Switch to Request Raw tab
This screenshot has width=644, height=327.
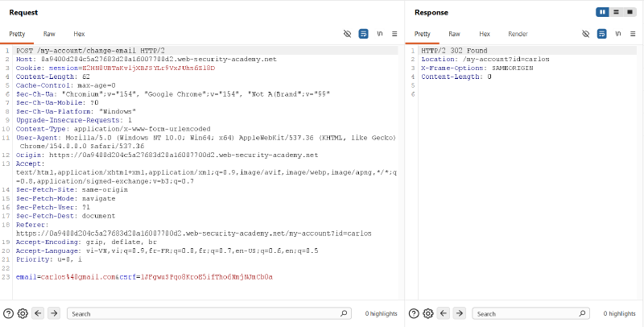[x=49, y=34]
